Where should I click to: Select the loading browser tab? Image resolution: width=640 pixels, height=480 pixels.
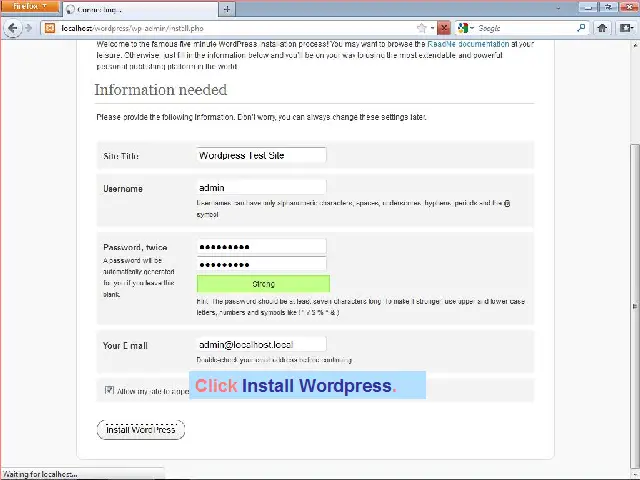[140, 9]
